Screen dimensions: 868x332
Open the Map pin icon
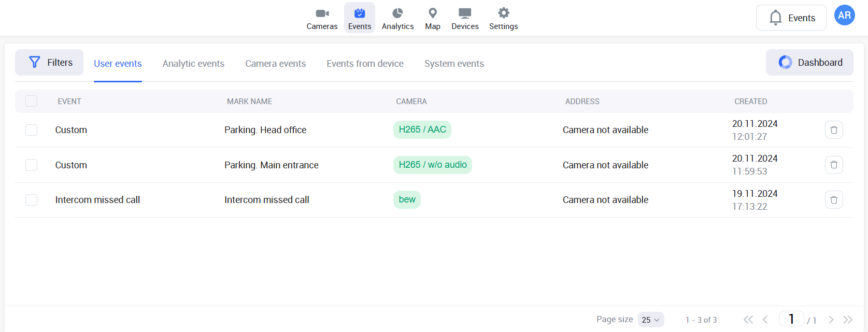coord(432,13)
